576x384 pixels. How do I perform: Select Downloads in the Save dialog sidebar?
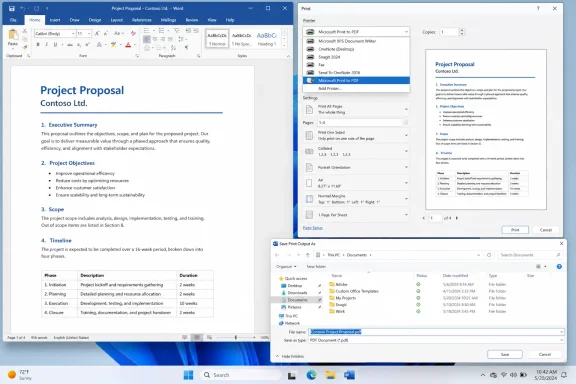pyautogui.click(x=297, y=293)
